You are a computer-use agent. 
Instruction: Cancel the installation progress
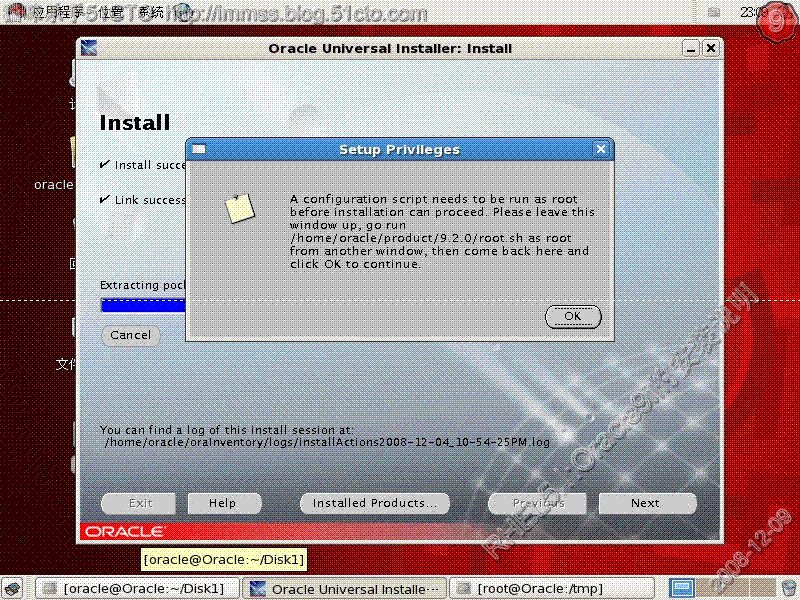(x=131, y=335)
